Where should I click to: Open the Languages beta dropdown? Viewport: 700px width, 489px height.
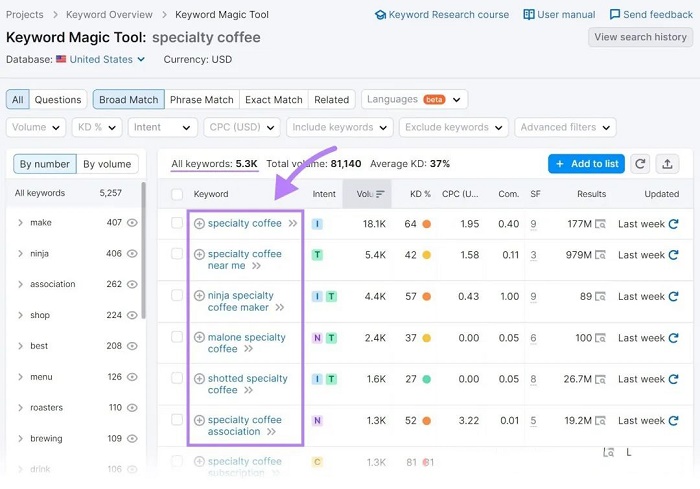point(414,99)
